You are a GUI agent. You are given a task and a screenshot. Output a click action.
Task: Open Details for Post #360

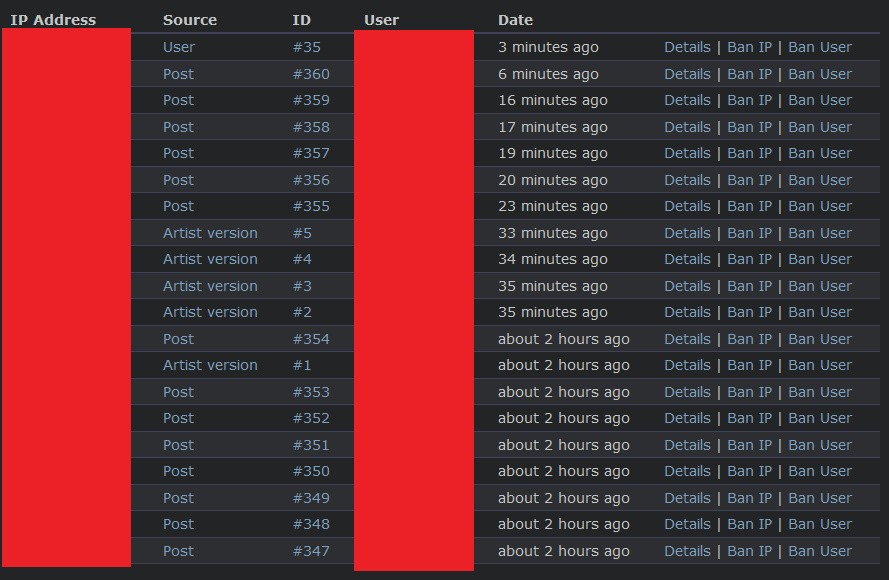click(687, 74)
